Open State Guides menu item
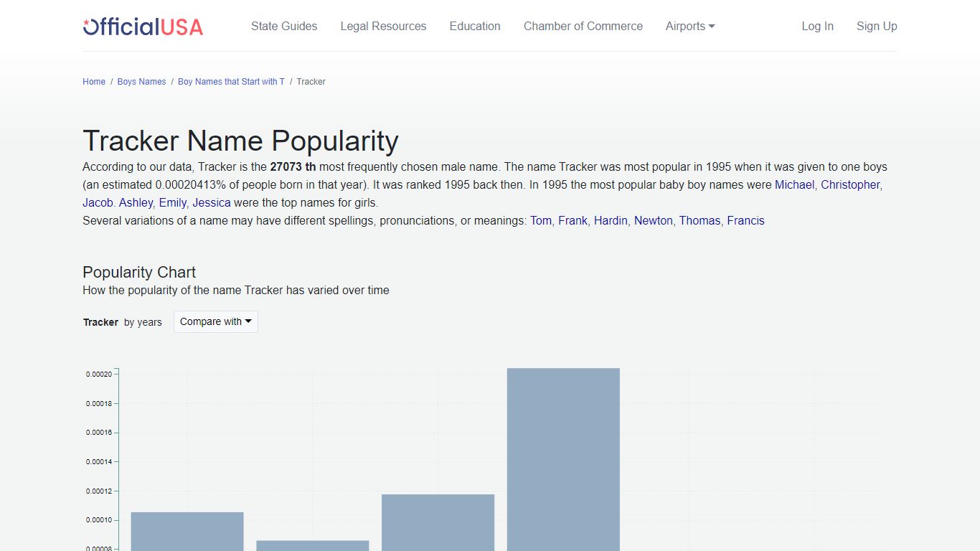This screenshot has width=980, height=551. [284, 27]
